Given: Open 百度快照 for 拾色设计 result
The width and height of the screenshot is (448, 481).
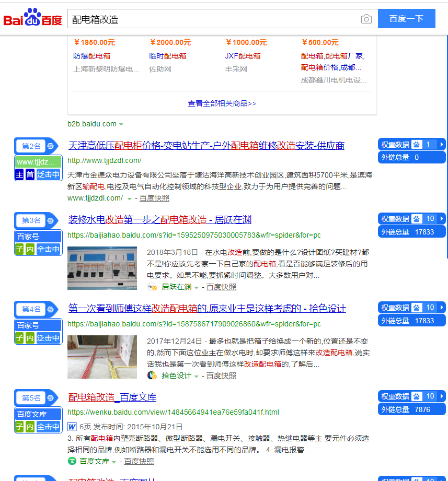Looking at the screenshot, I should click(221, 376).
